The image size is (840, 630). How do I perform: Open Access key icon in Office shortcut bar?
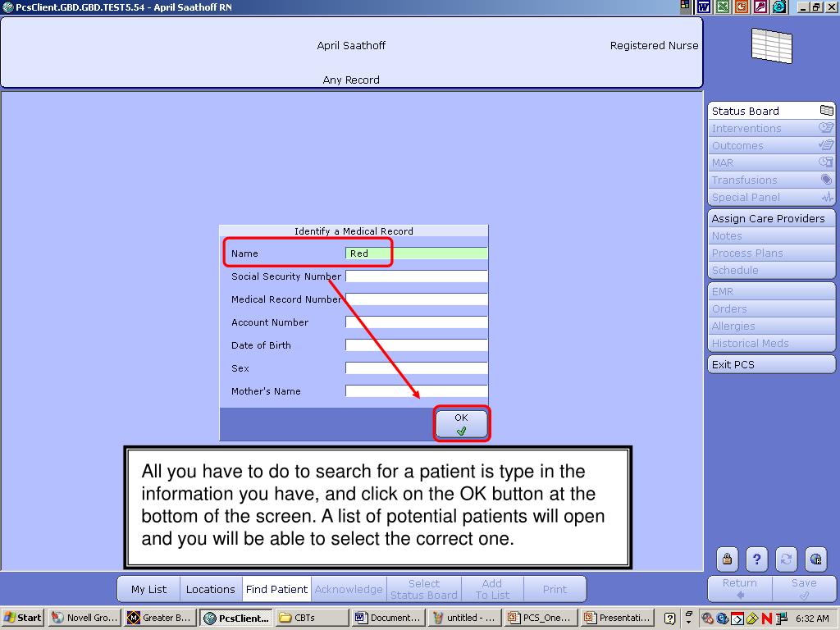click(x=760, y=7)
